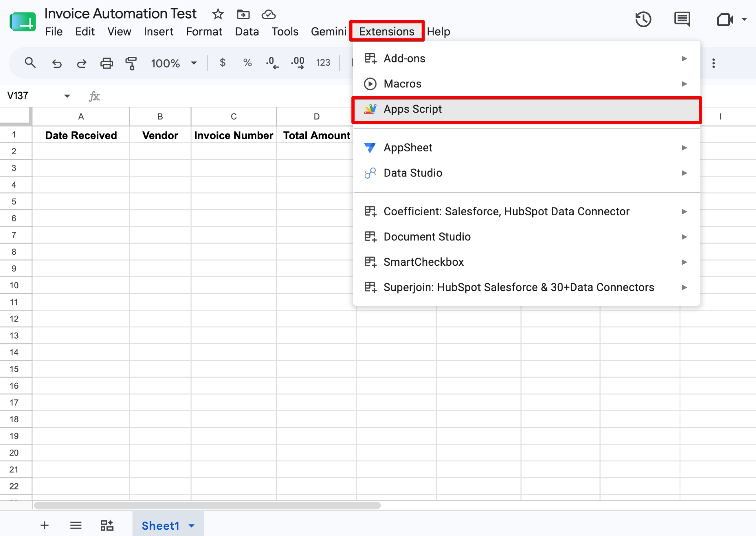The width and height of the screenshot is (756, 536).
Task: Format as currency dollar sign
Action: 222,63
